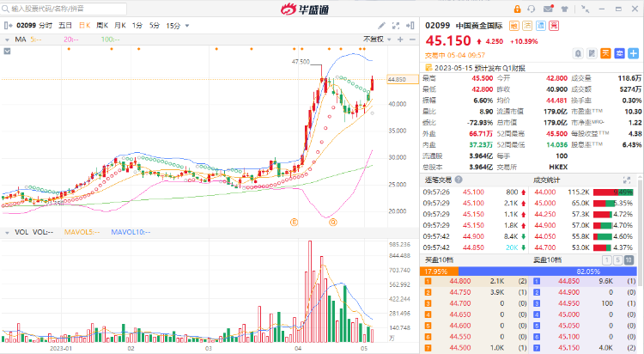Click the 华盛通 logo
Image resolution: width=644 pixels, height=354 pixels.
pos(305,9)
